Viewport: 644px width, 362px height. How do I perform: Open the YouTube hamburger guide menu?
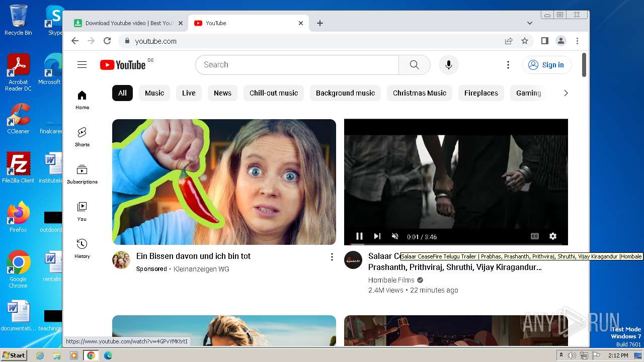click(x=82, y=64)
